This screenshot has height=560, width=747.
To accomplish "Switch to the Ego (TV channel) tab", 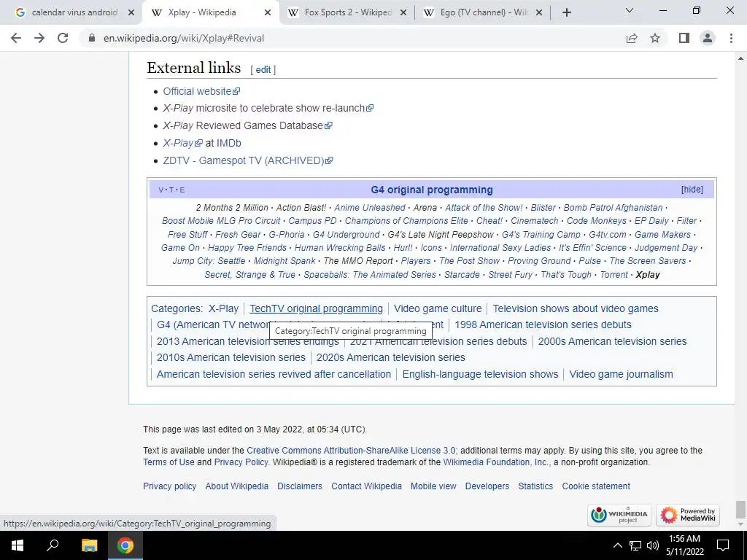I will click(x=484, y=13).
